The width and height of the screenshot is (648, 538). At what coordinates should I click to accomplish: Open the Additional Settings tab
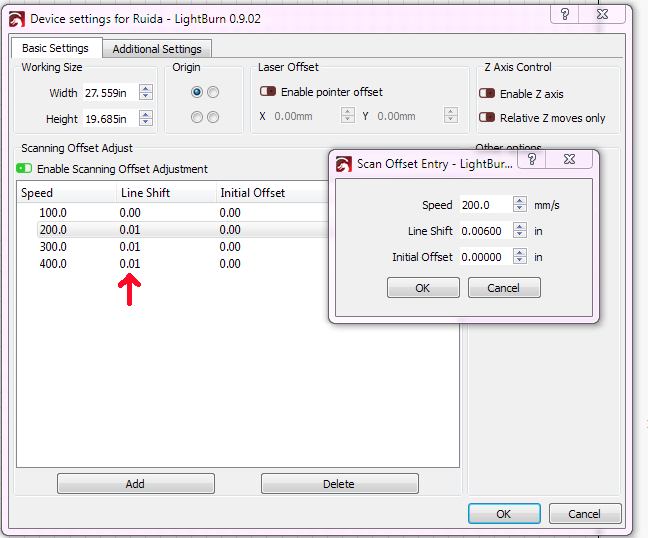pos(157,49)
